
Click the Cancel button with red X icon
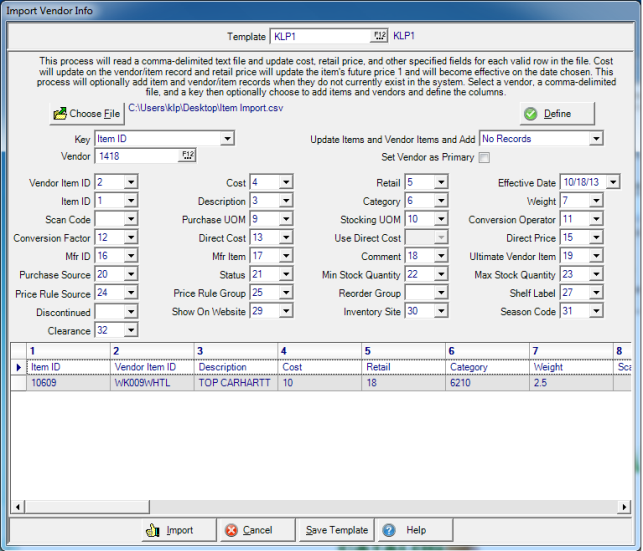246,530
